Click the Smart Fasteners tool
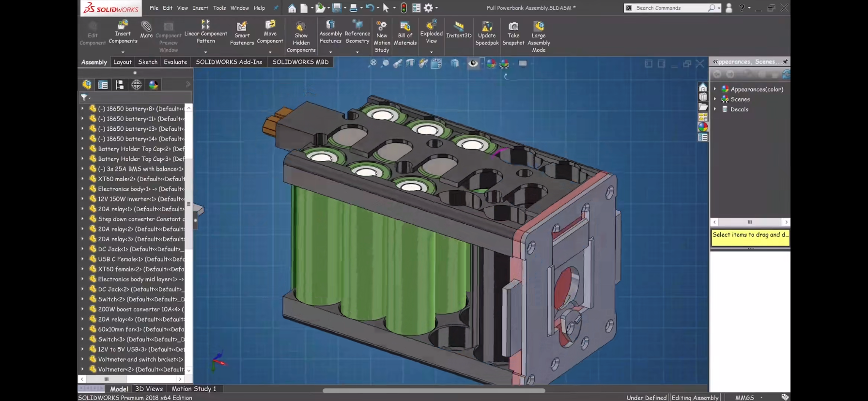This screenshot has height=401, width=868. (242, 33)
